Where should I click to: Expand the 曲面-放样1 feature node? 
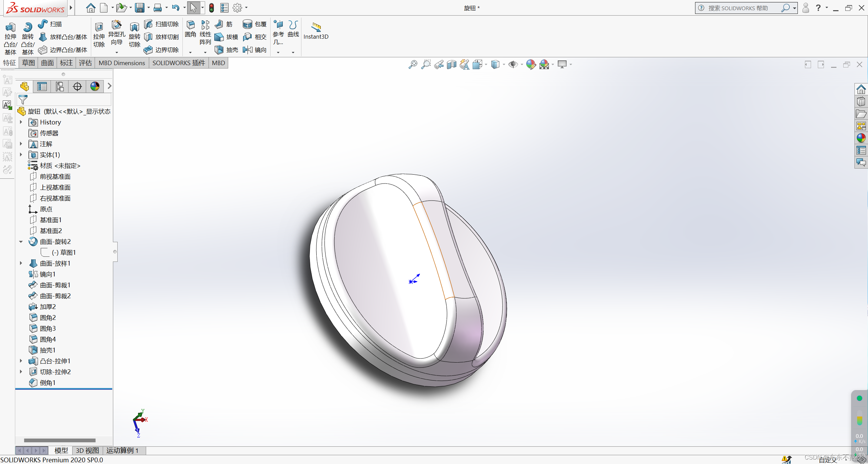click(21, 263)
